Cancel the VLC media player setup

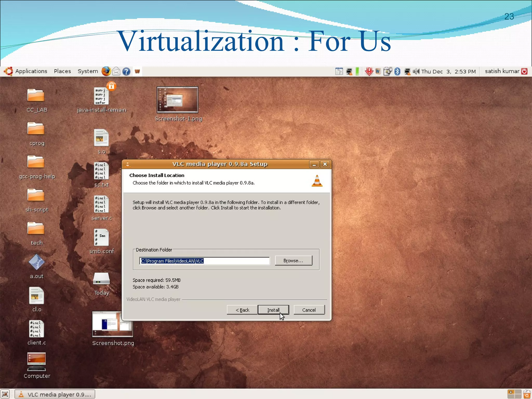[309, 310]
